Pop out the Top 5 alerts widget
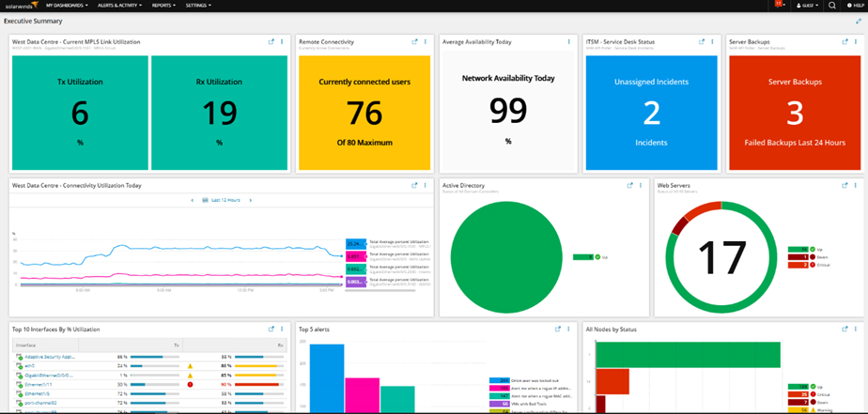Viewport: 868px width, 414px height. (558, 329)
